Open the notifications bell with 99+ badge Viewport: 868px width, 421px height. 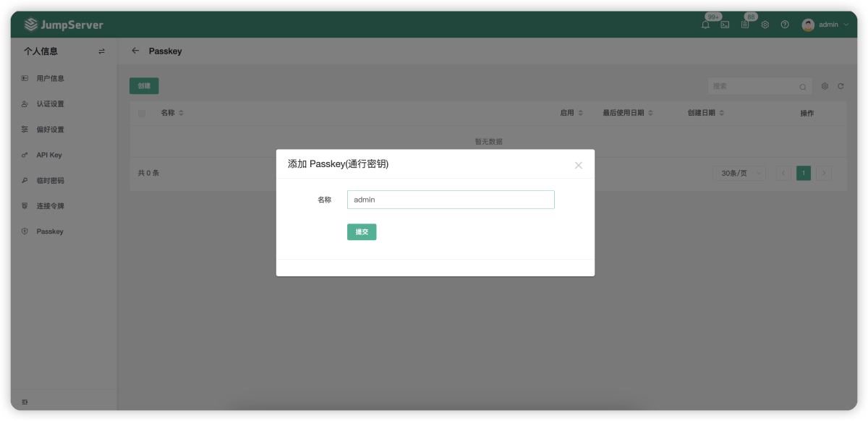point(706,24)
